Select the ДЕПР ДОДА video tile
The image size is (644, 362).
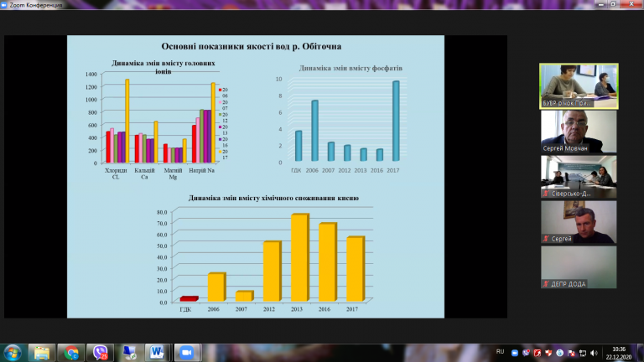[579, 267]
